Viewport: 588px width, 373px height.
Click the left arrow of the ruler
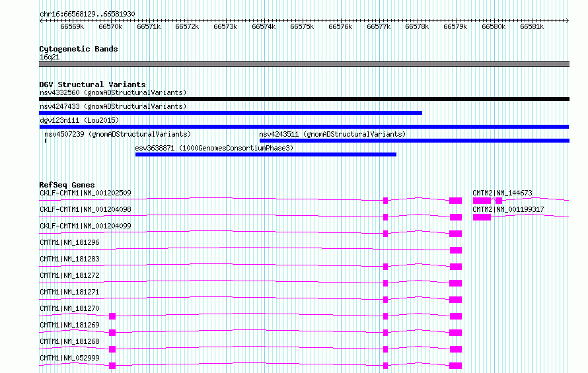pyautogui.click(x=41, y=20)
